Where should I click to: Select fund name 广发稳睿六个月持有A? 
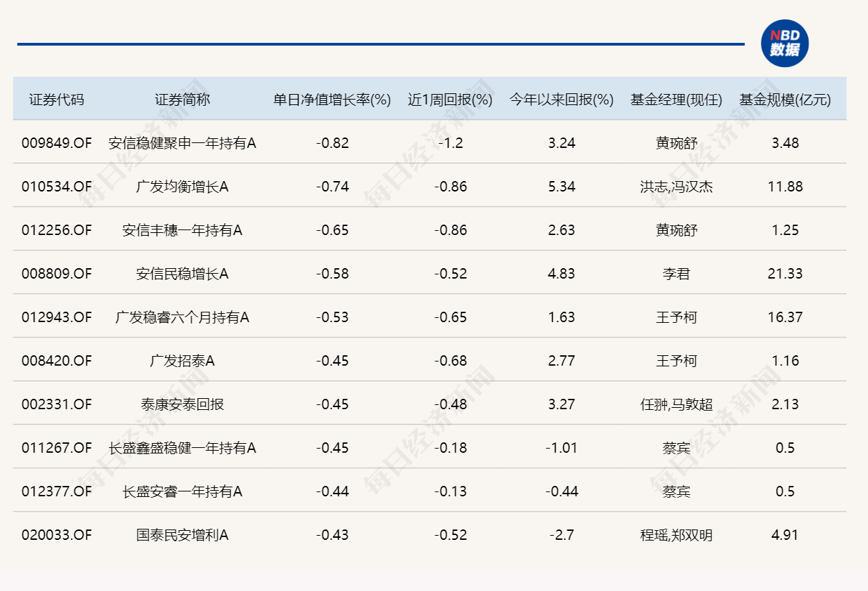(182, 317)
